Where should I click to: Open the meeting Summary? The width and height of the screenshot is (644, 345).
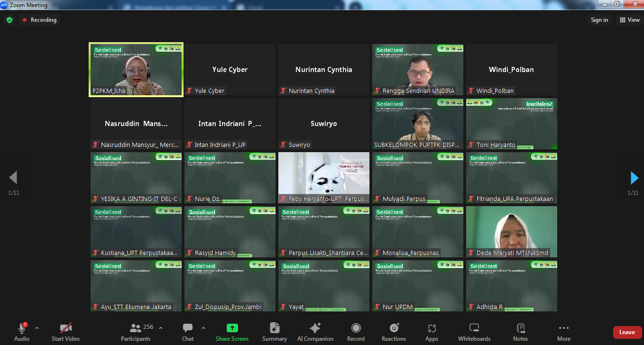point(274,332)
